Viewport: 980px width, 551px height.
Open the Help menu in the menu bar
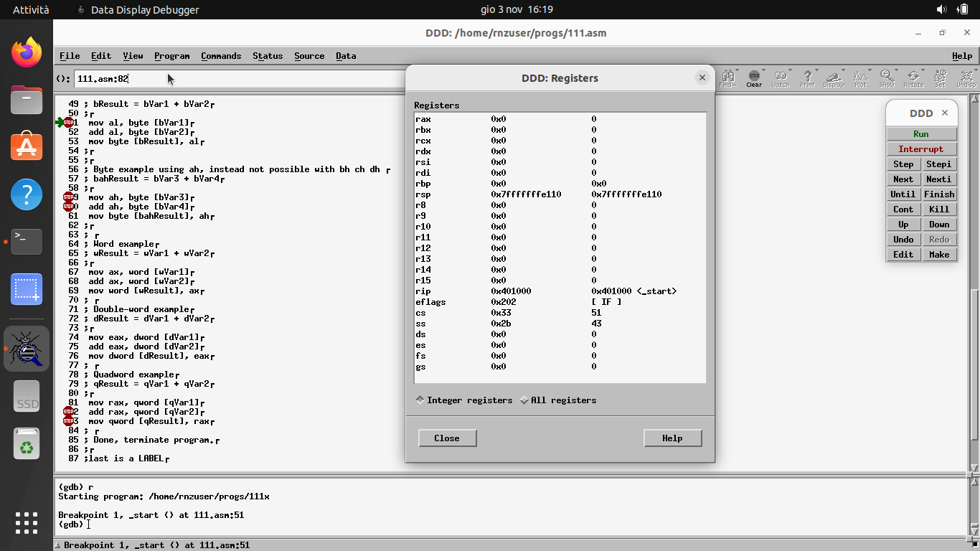[x=962, y=56]
